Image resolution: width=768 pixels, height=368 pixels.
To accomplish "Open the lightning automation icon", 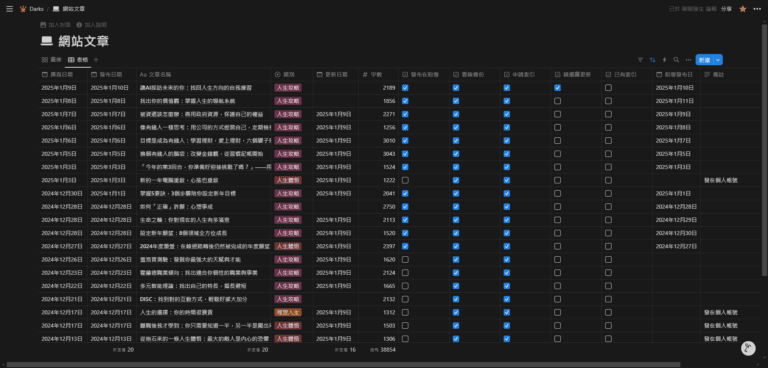I will (x=665, y=60).
